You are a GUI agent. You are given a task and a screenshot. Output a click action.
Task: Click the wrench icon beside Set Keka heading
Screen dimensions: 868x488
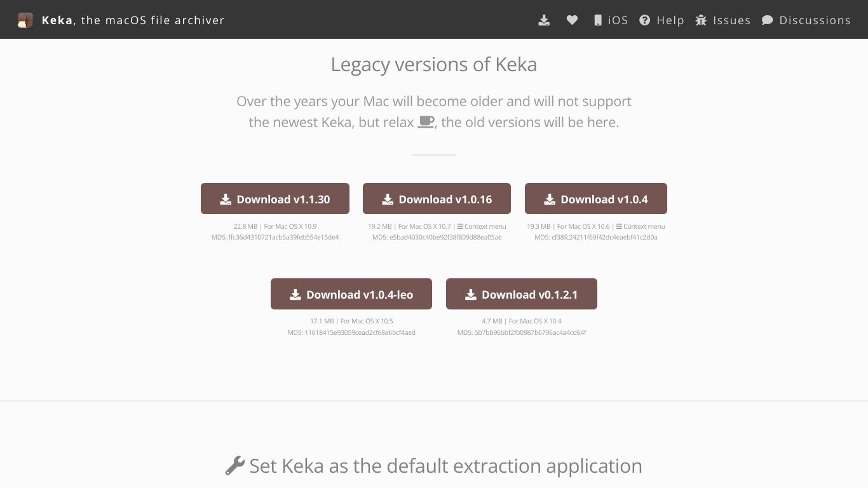234,466
